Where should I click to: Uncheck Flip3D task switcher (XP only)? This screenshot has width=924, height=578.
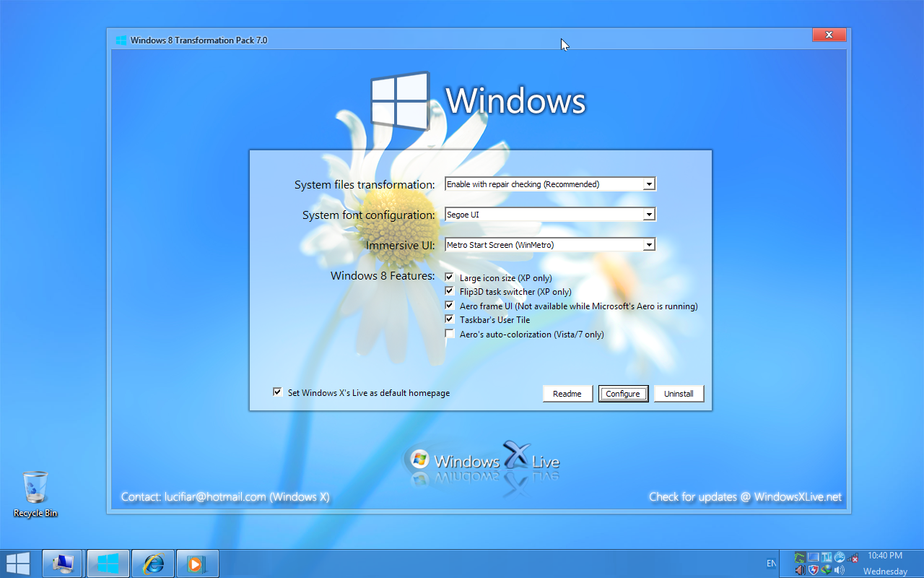pyautogui.click(x=450, y=291)
